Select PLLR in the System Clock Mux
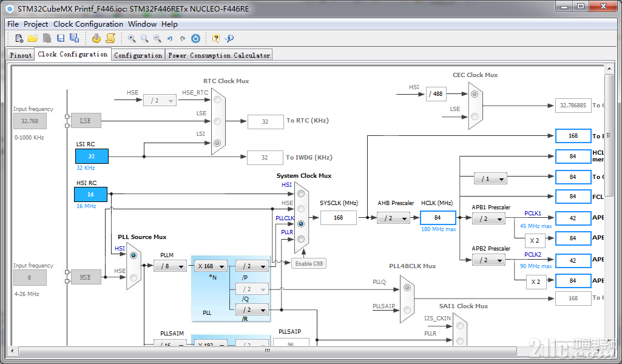622x364 pixels. pyautogui.click(x=301, y=239)
